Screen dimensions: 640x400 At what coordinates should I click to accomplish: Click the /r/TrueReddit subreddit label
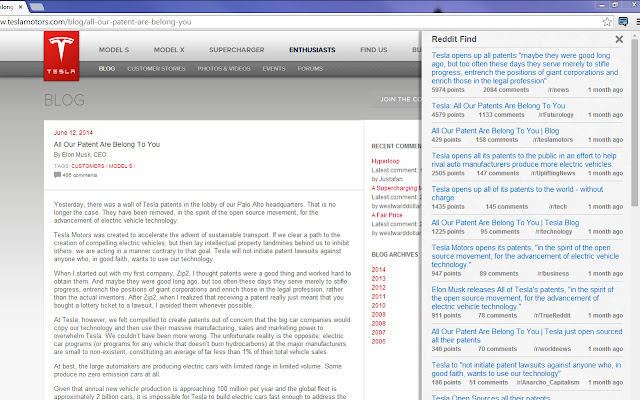tap(552, 316)
